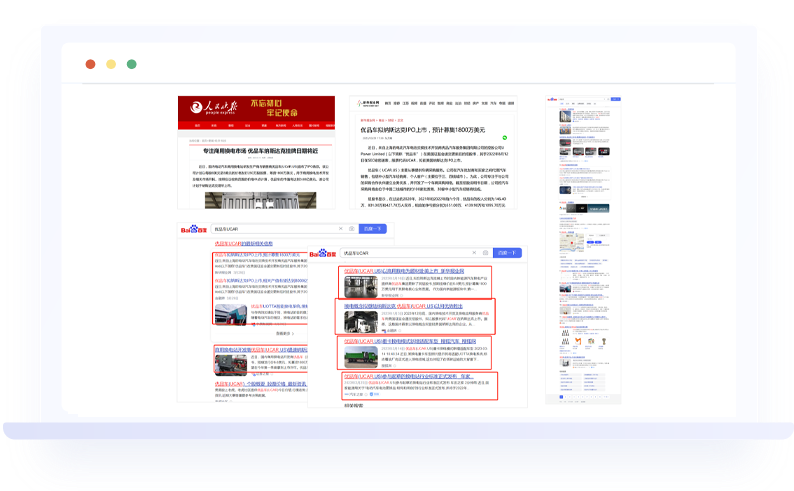Click the blue search button on tall results page
Screen dimensions: 794x491
coord(615,99)
